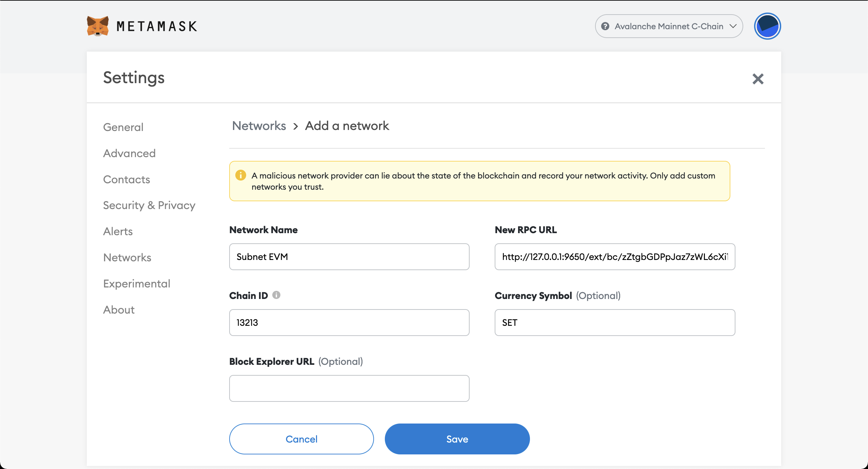The height and width of the screenshot is (469, 868).
Task: Open Advanced settings section
Action: coord(129,153)
